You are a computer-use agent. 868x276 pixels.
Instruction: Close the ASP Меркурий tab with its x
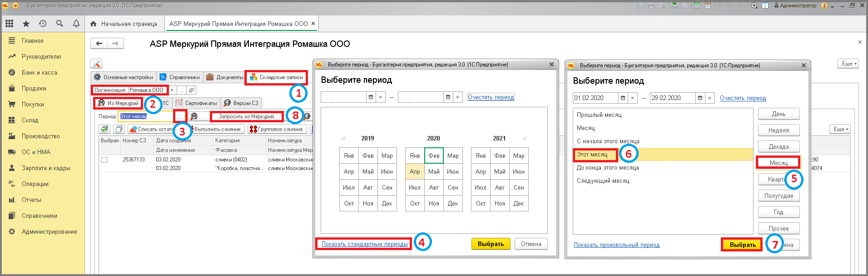tap(313, 24)
